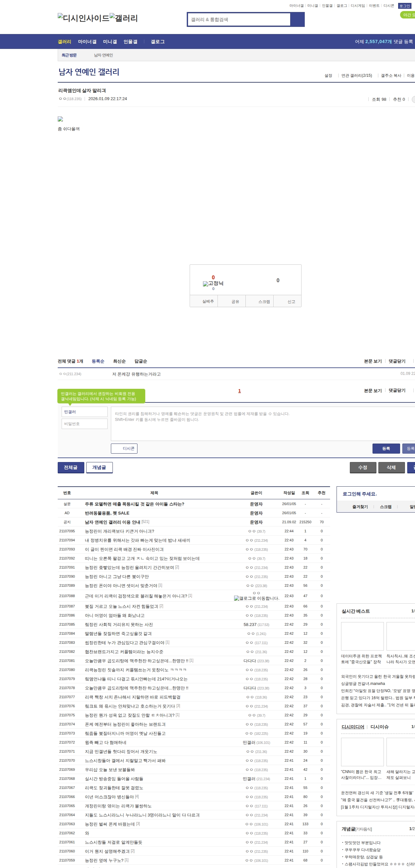This screenshot has width=415, height=868.
Task: Open post 실시간 방송중임 들어올 사람들
Action: point(114,779)
